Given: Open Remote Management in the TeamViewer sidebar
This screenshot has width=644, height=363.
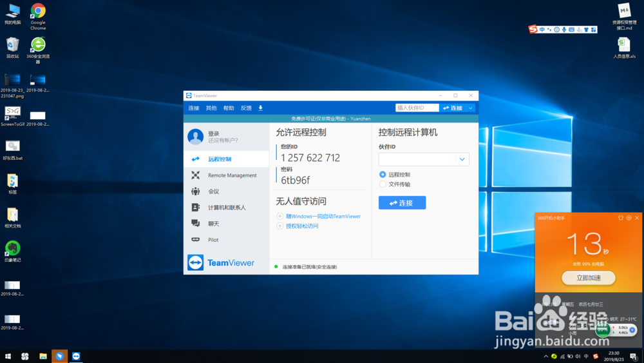Looking at the screenshot, I should click(x=226, y=175).
